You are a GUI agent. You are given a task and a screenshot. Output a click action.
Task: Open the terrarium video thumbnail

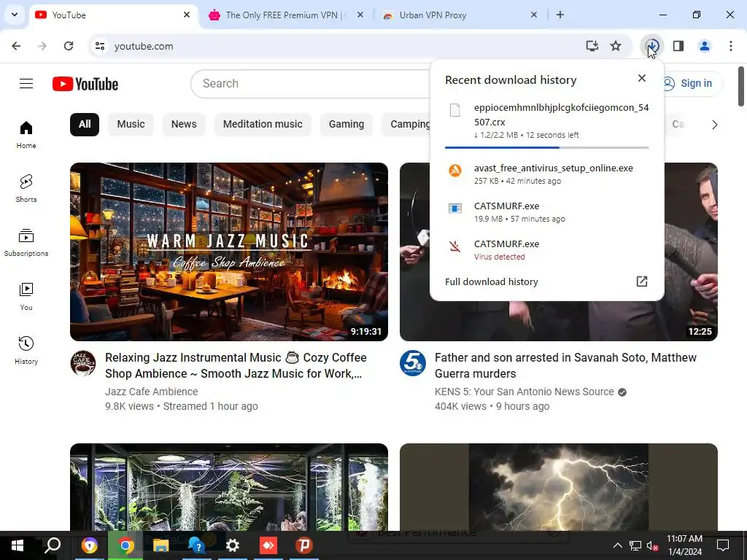point(228,487)
